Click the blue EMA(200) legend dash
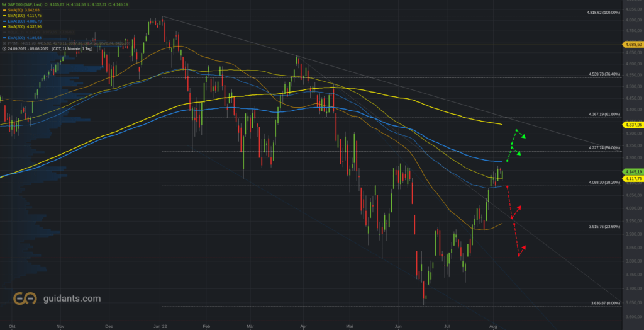This screenshot has height=330, width=644. [4, 37]
